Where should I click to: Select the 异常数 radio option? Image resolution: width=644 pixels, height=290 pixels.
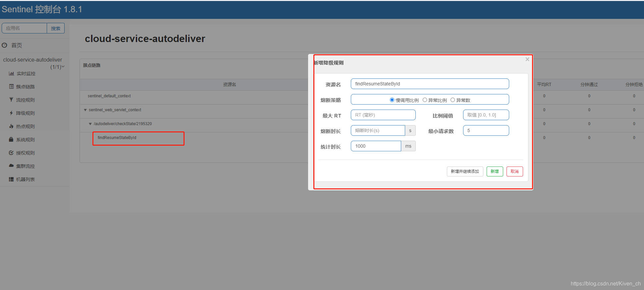pos(453,100)
